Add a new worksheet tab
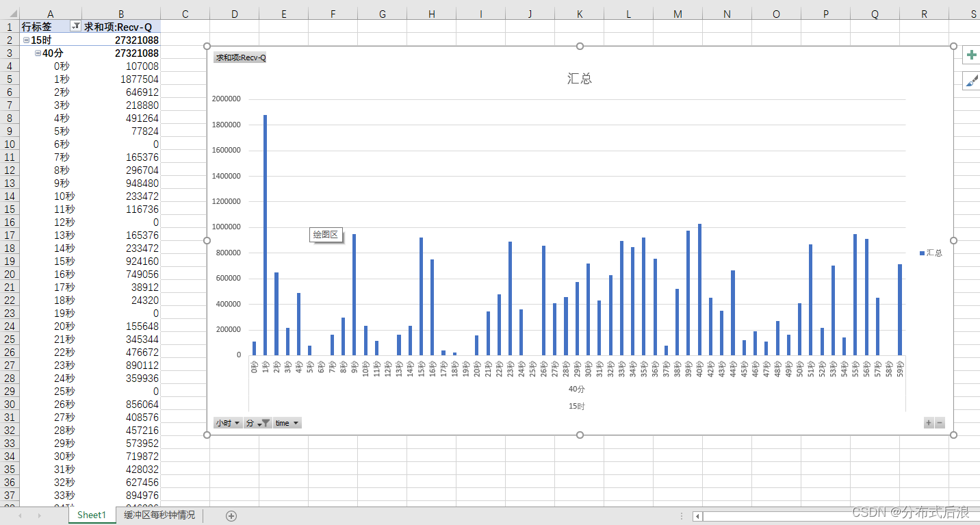The height and width of the screenshot is (525, 980). 231,515
